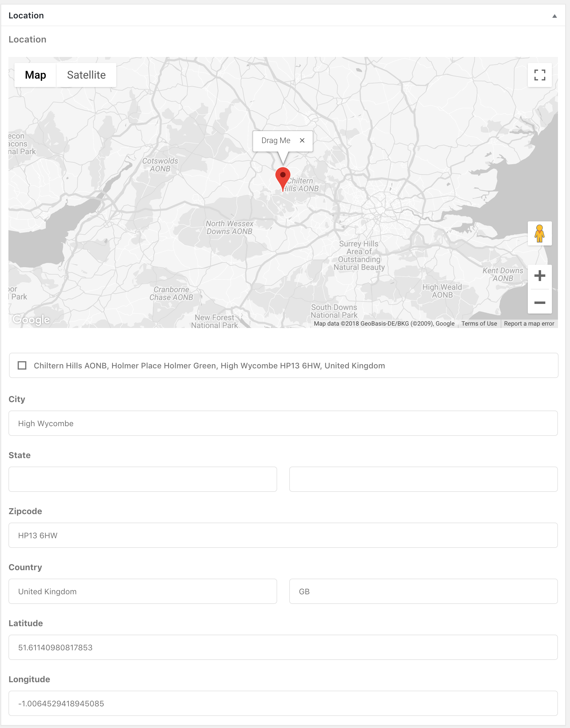Click the second empty State field

423,479
